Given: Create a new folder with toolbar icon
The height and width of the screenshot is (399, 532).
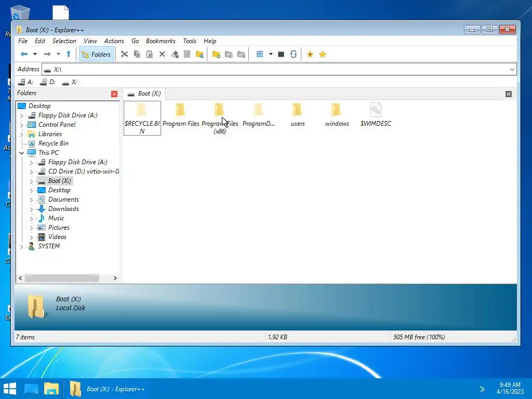Looking at the screenshot, I should (x=216, y=54).
